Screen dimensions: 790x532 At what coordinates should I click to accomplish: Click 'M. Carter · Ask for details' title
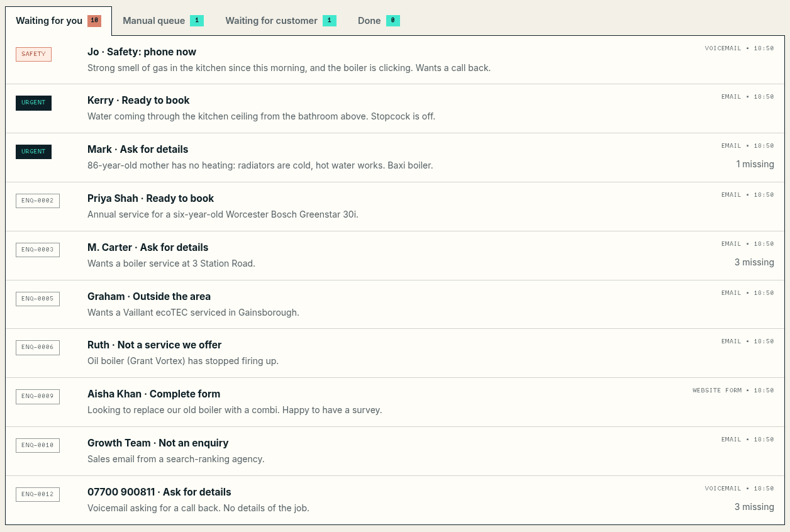click(148, 247)
